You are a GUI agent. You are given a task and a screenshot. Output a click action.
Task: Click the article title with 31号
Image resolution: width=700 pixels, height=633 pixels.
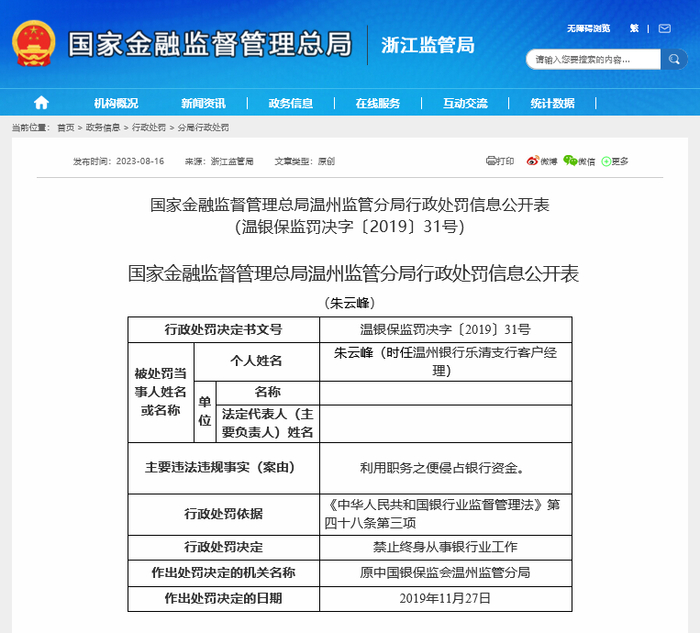[350, 216]
